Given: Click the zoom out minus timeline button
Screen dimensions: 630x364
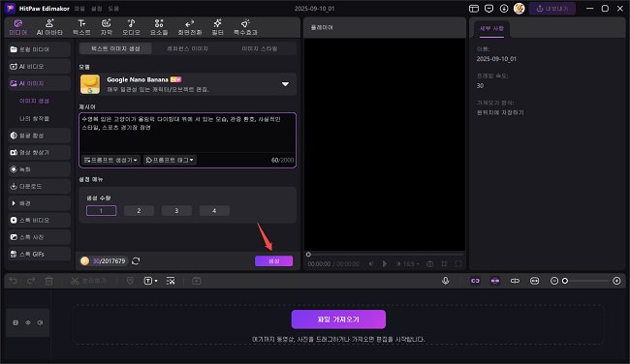Looking at the screenshot, I should click(554, 281).
